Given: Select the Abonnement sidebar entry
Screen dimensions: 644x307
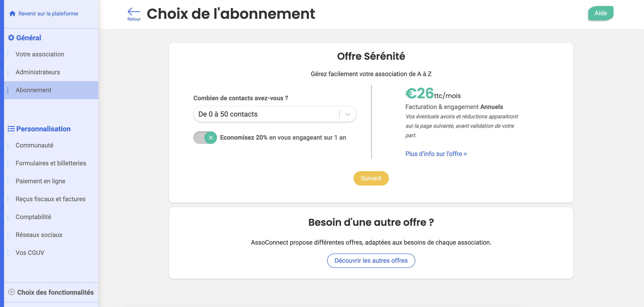Looking at the screenshot, I should (51, 90).
